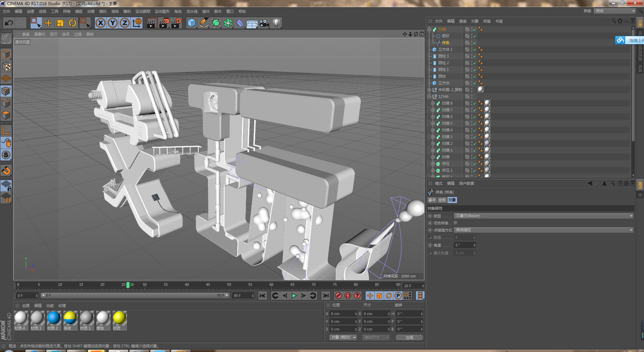Open 点插值方式 dropdown
The image size is (644, 352).
(544, 230)
